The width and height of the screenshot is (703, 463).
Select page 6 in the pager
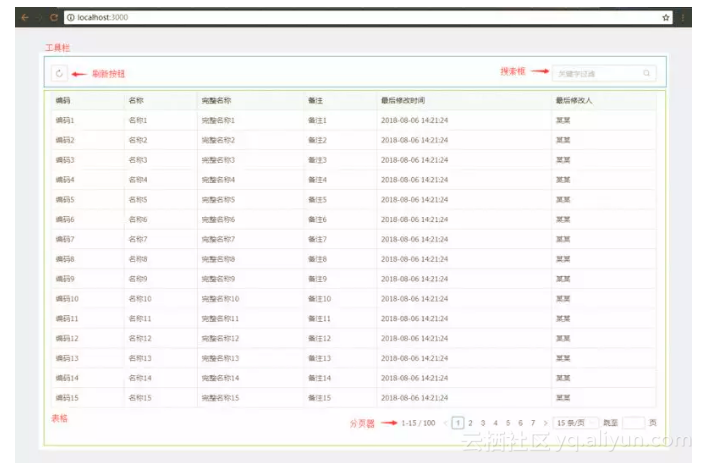pos(521,423)
